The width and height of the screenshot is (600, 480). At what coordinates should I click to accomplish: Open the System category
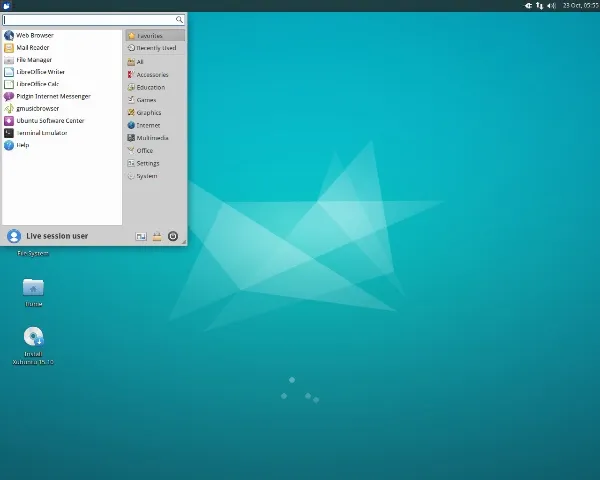coord(146,176)
